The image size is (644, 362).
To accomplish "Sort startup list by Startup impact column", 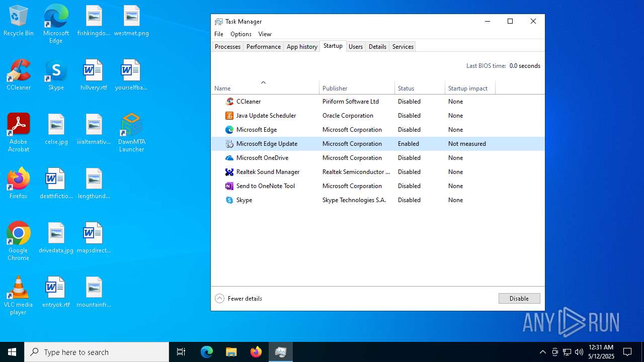I will click(470, 88).
